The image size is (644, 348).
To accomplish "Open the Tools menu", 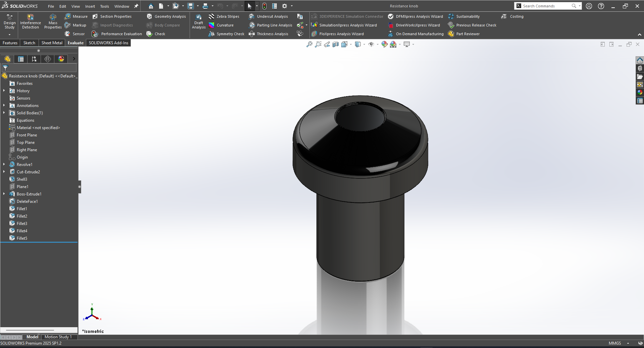I will coord(104,6).
